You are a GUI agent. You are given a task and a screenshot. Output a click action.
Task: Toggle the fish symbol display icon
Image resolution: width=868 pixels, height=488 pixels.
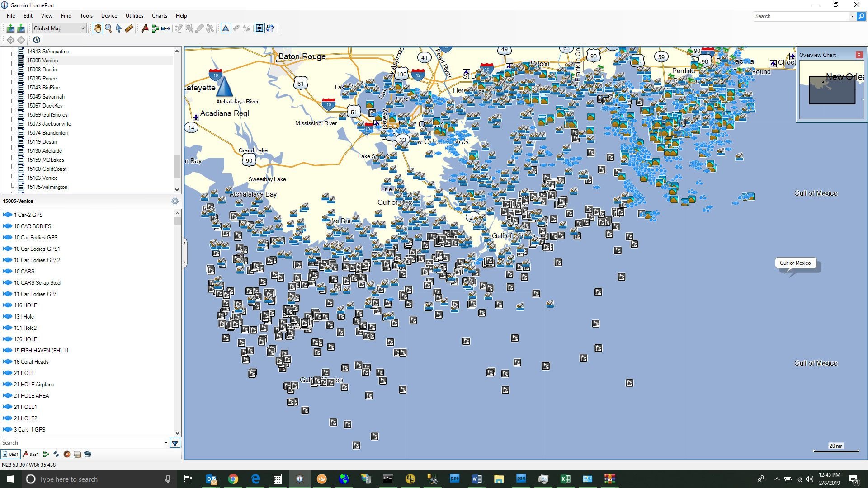click(236, 28)
